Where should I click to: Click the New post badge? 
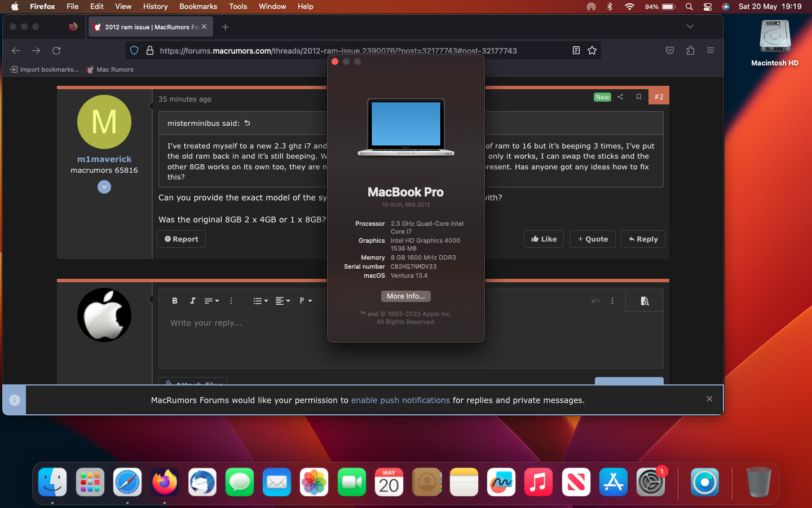[x=602, y=97]
